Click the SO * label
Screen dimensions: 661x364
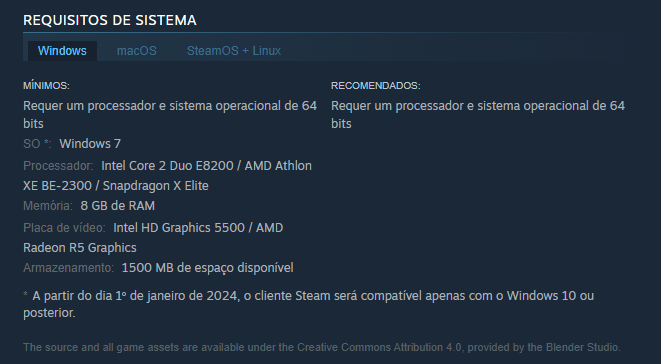(x=37, y=144)
